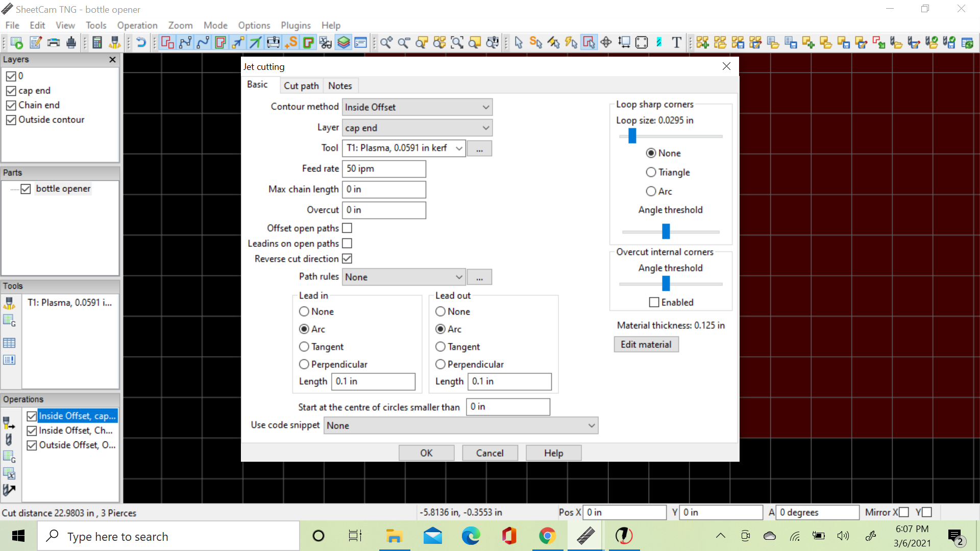Click the Zoom out magnifier icon
Image resolution: width=980 pixels, height=551 pixels.
tap(404, 42)
